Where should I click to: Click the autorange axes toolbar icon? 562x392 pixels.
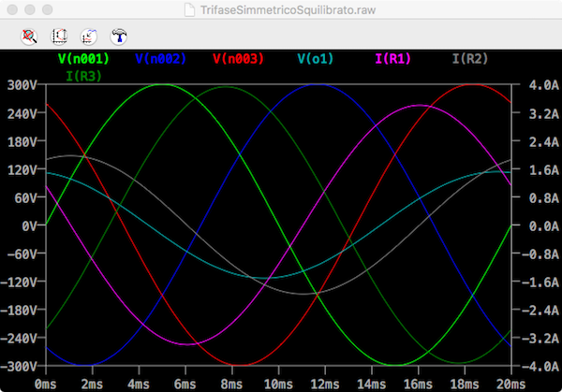59,36
